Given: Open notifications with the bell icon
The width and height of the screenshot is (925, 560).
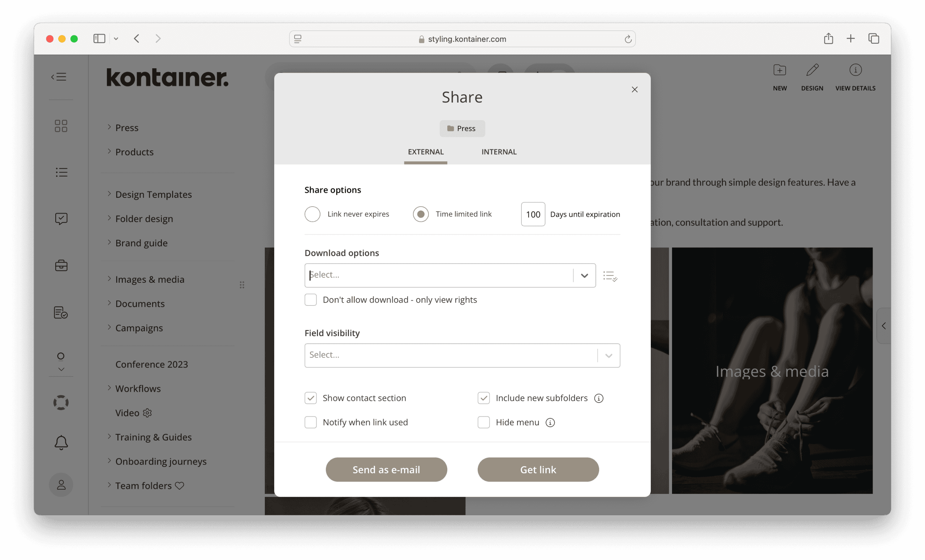Looking at the screenshot, I should click(x=60, y=442).
